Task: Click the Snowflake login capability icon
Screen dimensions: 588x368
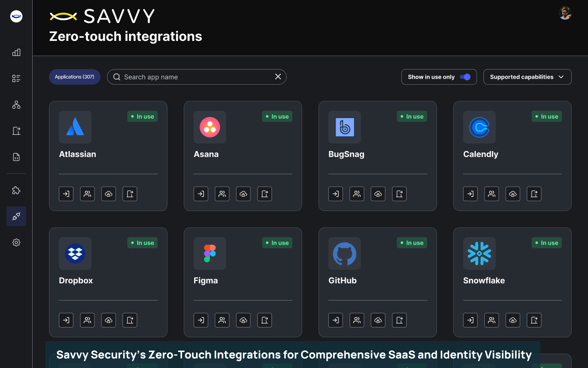Action: (471, 320)
